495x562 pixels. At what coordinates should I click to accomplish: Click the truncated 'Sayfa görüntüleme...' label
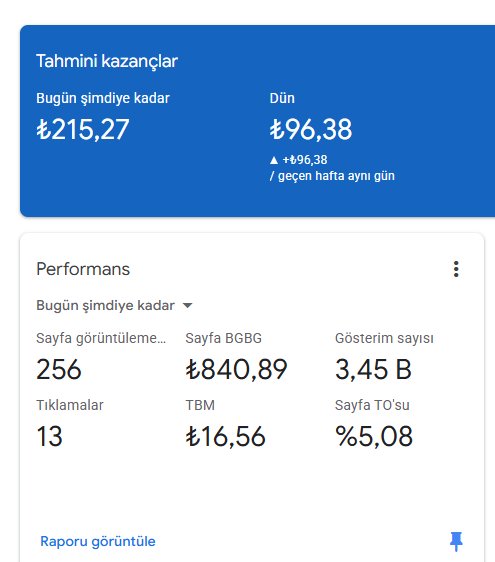tap(101, 338)
